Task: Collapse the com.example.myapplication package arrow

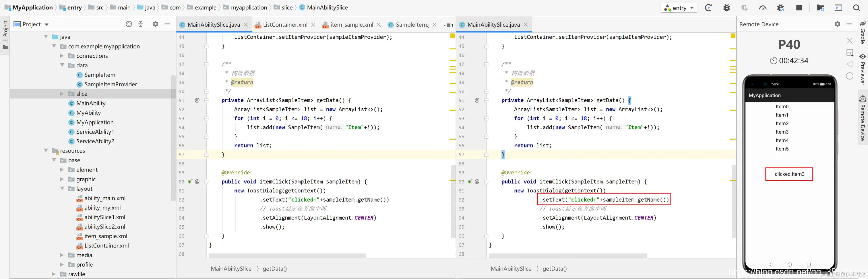Action: [x=54, y=46]
